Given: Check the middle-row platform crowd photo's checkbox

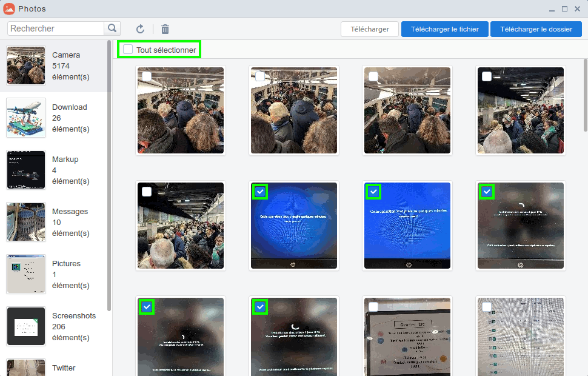Looking at the screenshot, I should [147, 192].
